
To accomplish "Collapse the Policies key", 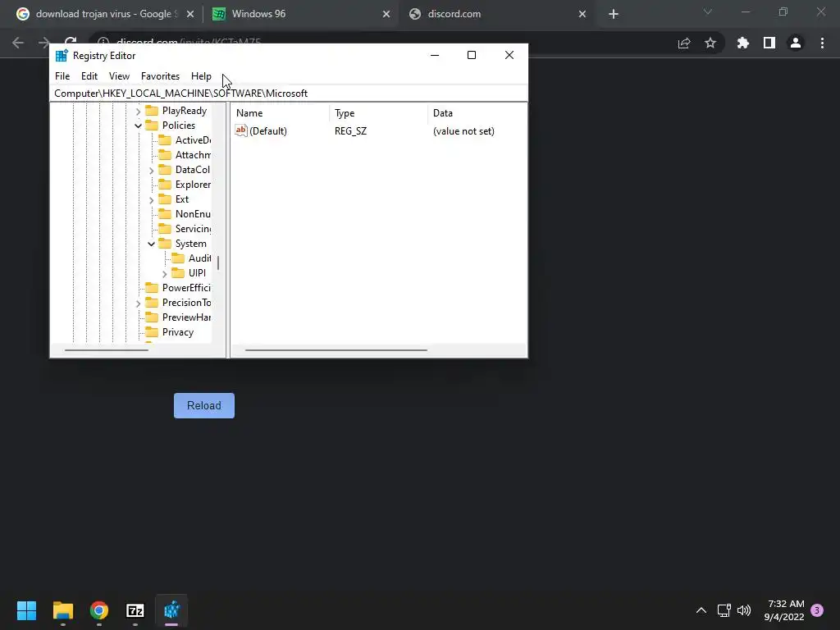I will click(x=138, y=126).
